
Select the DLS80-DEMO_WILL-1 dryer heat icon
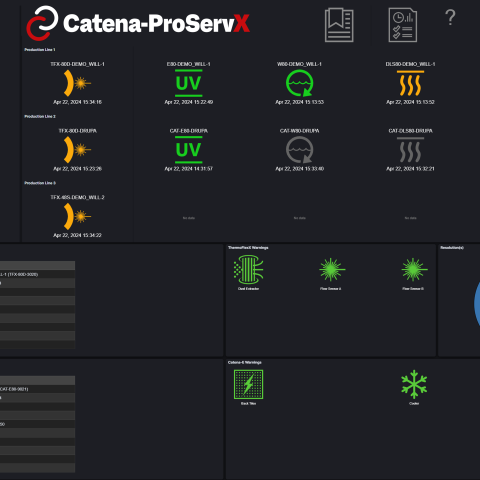pos(410,83)
